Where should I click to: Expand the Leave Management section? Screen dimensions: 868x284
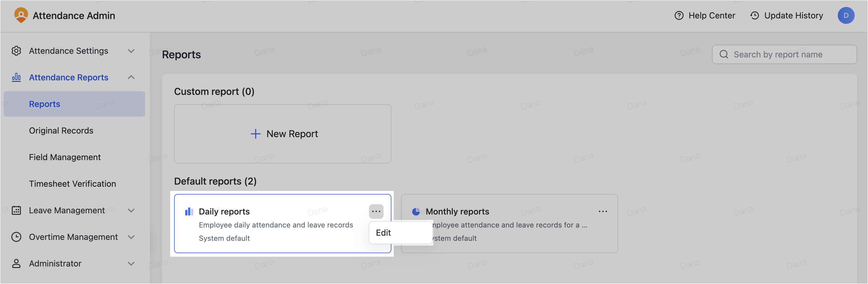(131, 210)
